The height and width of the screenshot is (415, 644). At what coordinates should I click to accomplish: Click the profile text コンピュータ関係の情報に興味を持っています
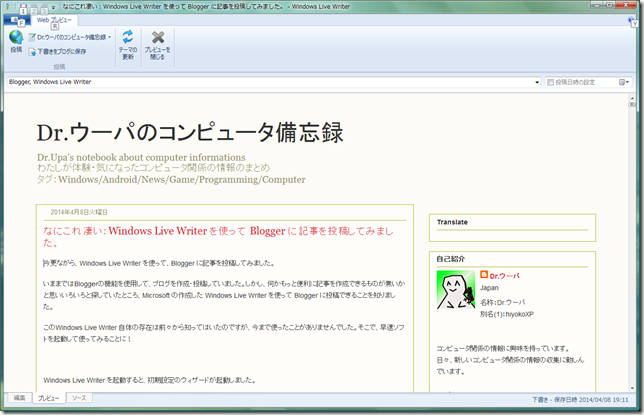point(503,348)
